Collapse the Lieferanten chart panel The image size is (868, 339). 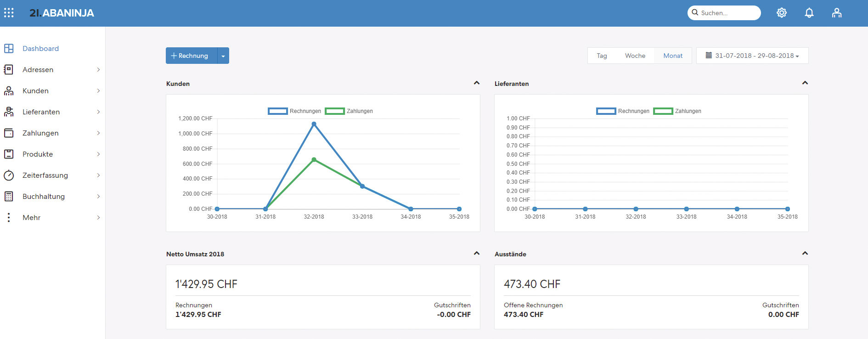click(x=805, y=83)
